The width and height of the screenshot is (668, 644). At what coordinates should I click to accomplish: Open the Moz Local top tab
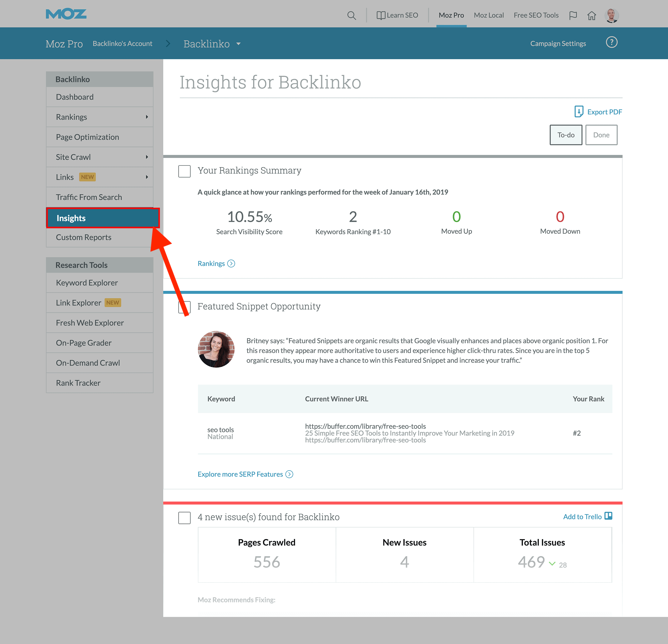(489, 15)
